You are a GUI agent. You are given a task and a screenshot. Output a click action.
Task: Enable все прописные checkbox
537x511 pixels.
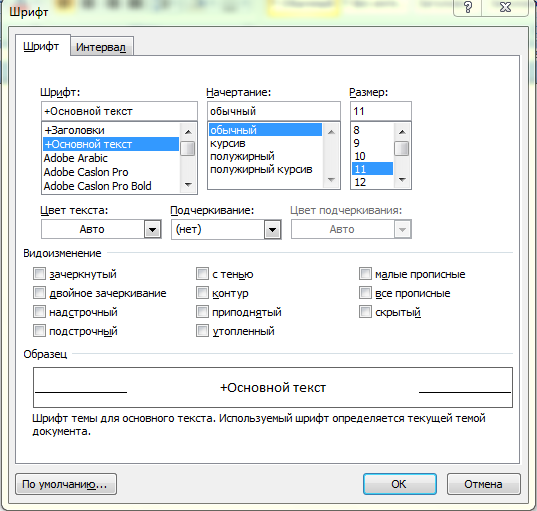coord(365,293)
